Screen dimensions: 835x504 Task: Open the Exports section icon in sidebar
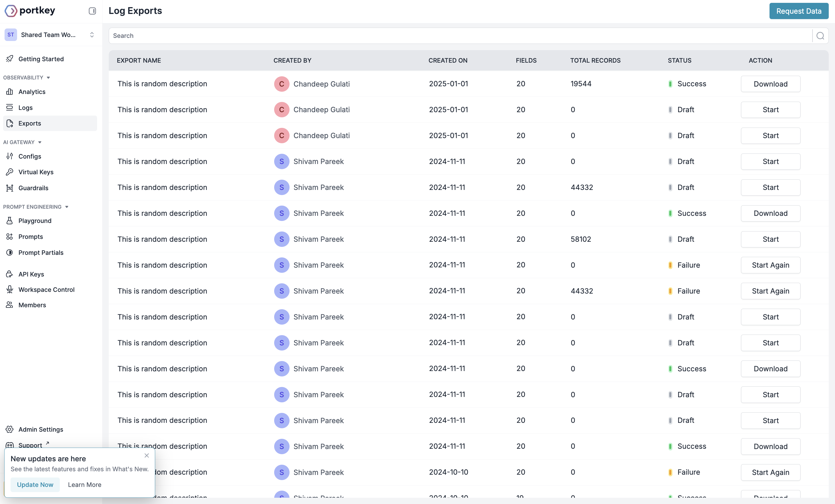click(10, 123)
